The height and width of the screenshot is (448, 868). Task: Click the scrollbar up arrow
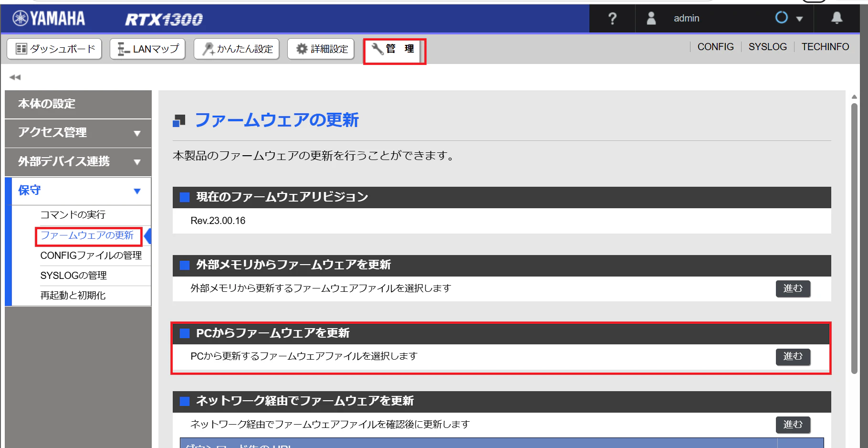pos(854,97)
